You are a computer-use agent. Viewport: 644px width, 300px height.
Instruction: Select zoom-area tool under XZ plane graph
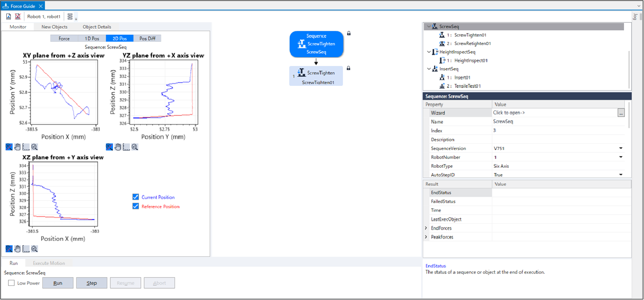point(9,249)
